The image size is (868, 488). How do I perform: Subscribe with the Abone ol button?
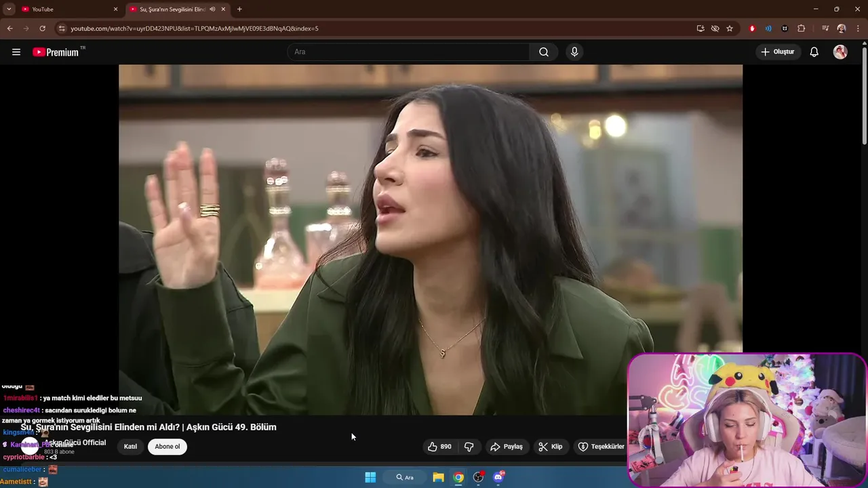point(167,447)
